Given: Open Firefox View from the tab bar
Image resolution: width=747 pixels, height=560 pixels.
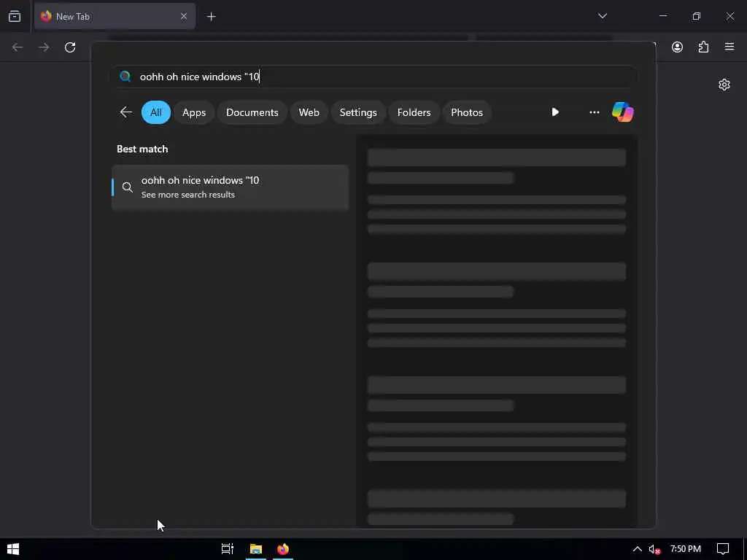Looking at the screenshot, I should coord(15,16).
